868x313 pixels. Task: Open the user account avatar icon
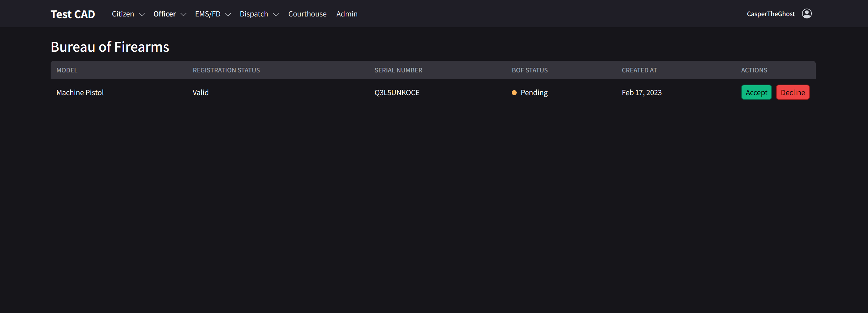click(806, 13)
